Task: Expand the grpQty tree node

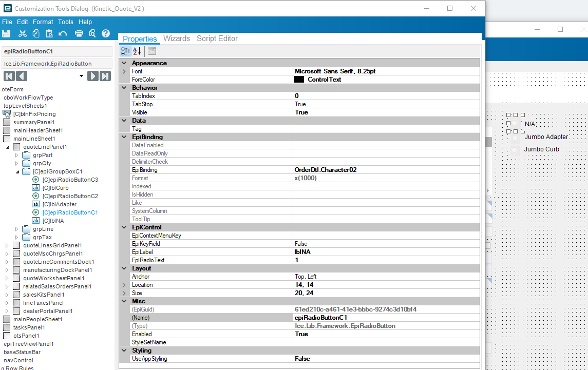Action: click(16, 163)
